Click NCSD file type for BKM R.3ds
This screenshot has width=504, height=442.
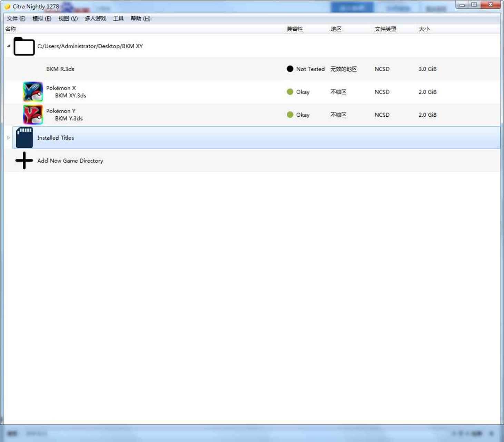point(382,69)
